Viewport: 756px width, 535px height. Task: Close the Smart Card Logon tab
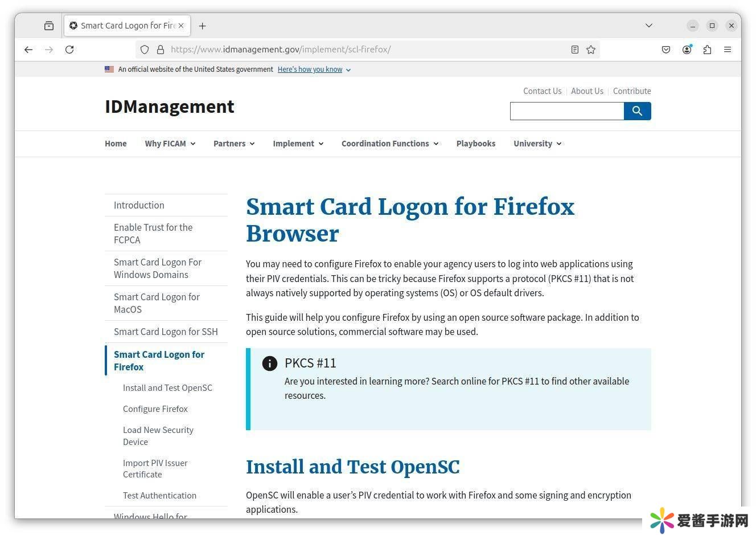tap(181, 26)
